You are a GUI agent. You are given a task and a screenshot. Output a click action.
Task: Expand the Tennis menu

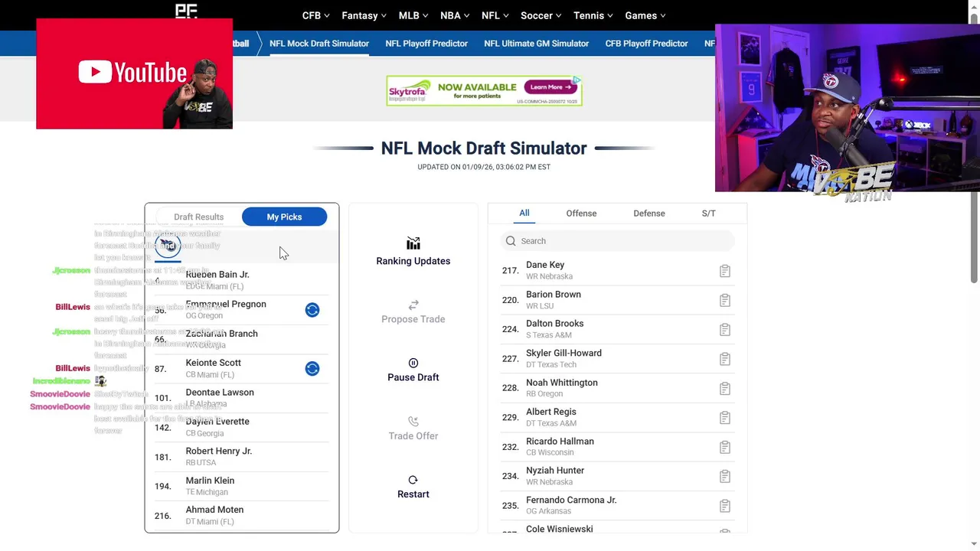click(594, 15)
